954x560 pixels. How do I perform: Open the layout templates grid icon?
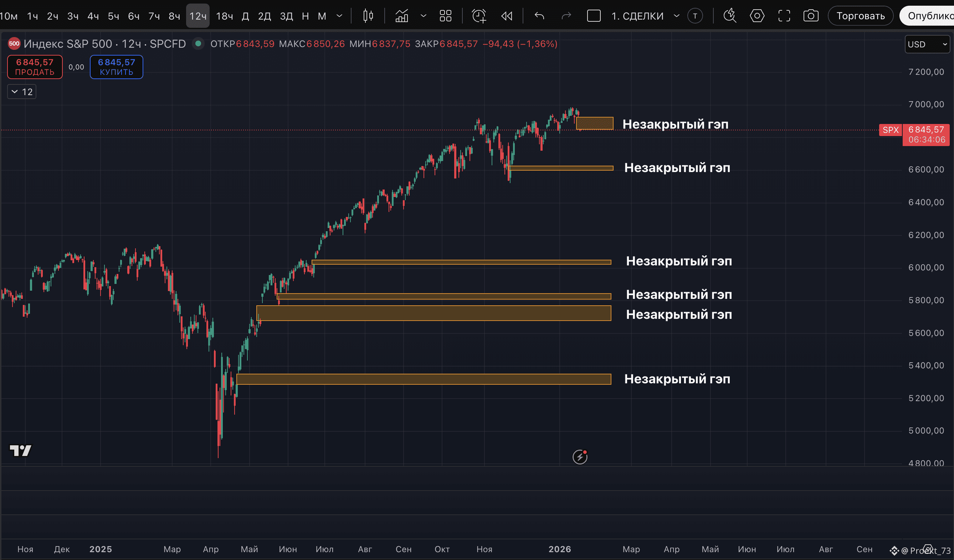[446, 16]
